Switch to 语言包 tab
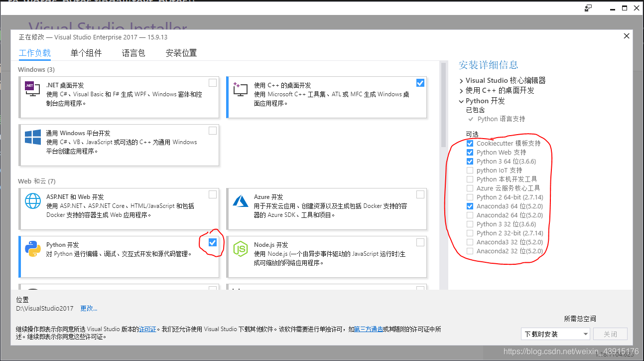The height and width of the screenshot is (361, 644). (133, 53)
